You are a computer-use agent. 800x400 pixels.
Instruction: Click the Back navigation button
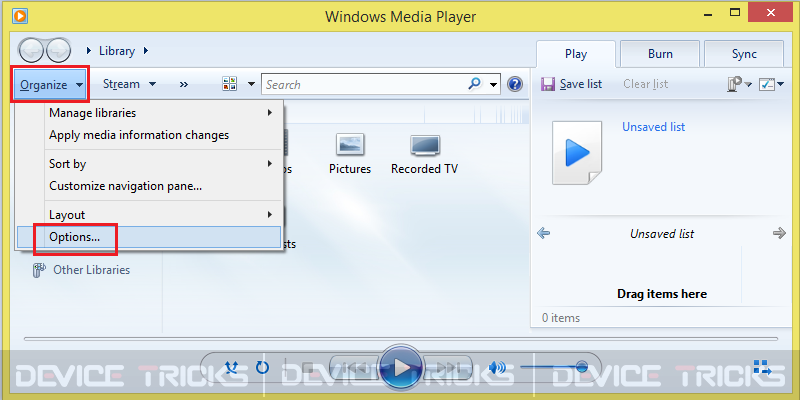pyautogui.click(x=32, y=50)
